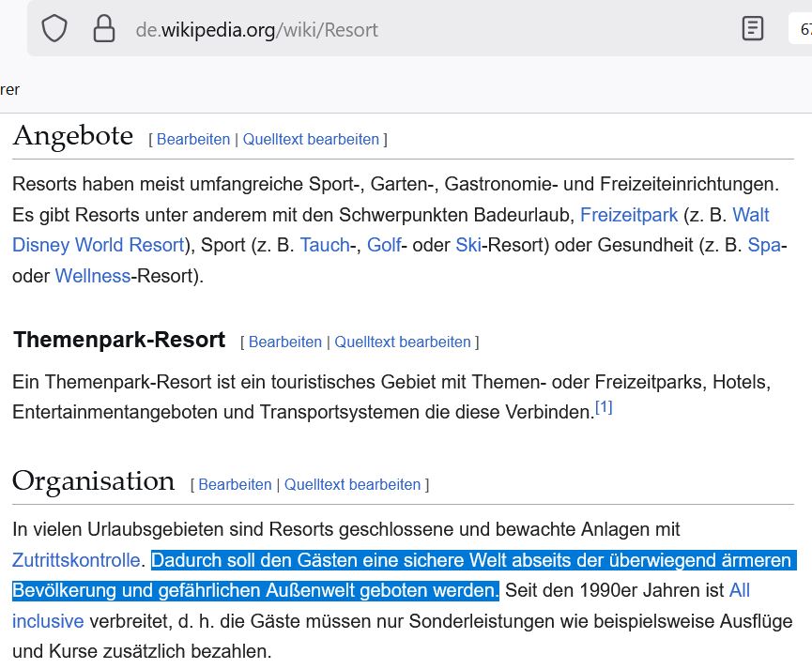
Task: Follow the Walt Disney World Resort link
Action: pos(99,245)
